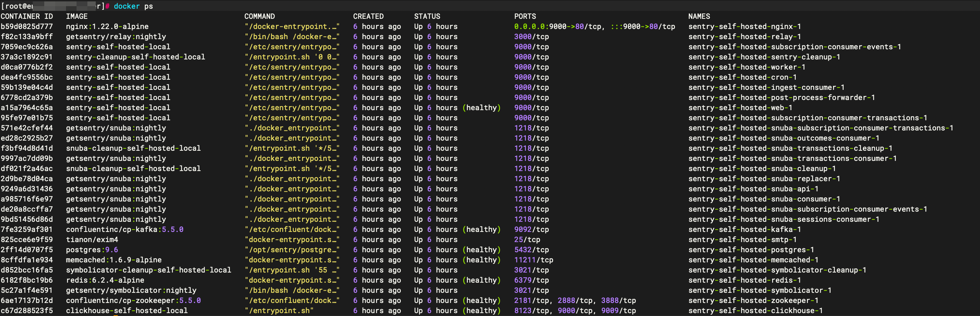Image resolution: width=980 pixels, height=316 pixels.
Task: Select the CREATED column header
Action: pos(368,16)
